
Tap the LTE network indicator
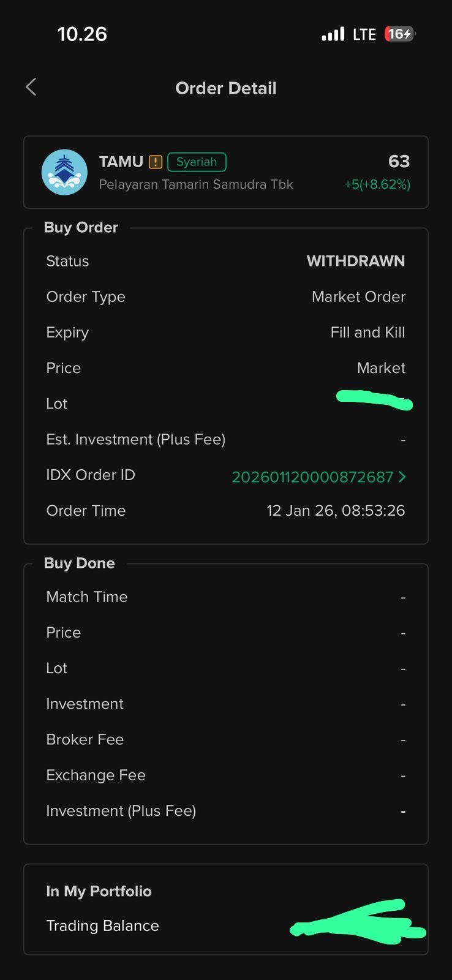(364, 34)
